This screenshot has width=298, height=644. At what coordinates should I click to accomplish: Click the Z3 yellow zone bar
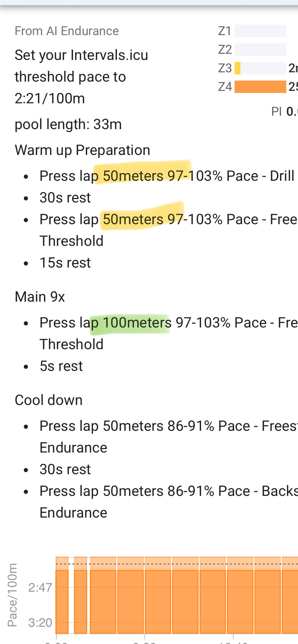260,68
